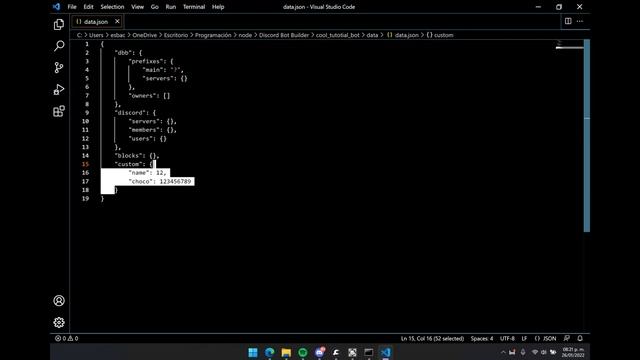Open the Go menu

[154, 7]
